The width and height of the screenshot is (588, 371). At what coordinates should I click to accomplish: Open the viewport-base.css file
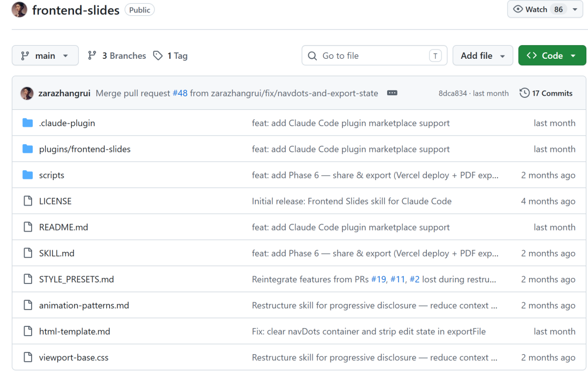73,357
